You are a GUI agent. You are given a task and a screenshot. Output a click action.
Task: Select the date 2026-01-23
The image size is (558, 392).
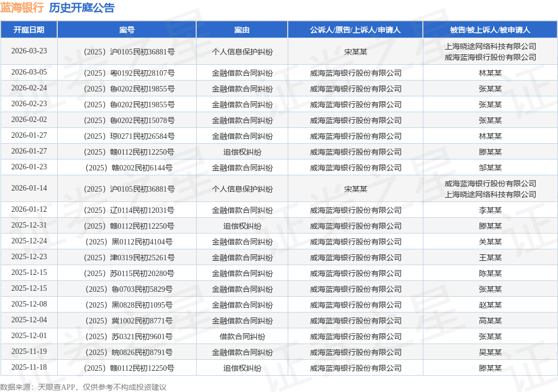point(29,167)
